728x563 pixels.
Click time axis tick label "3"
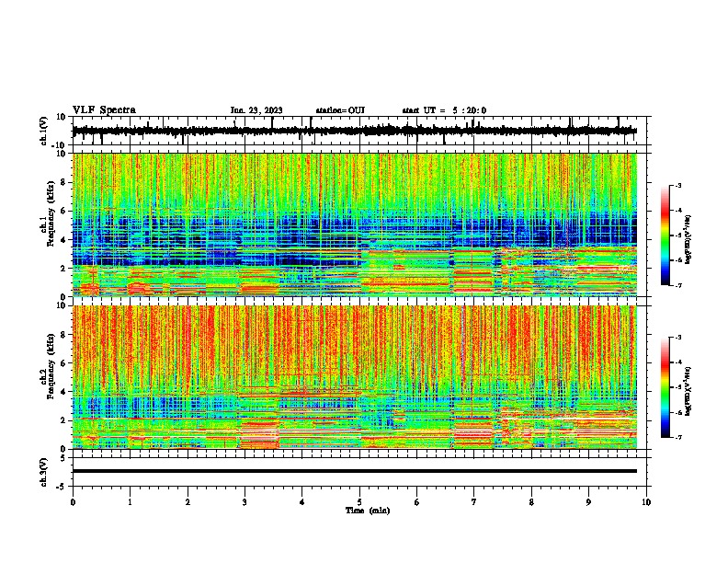(x=245, y=502)
